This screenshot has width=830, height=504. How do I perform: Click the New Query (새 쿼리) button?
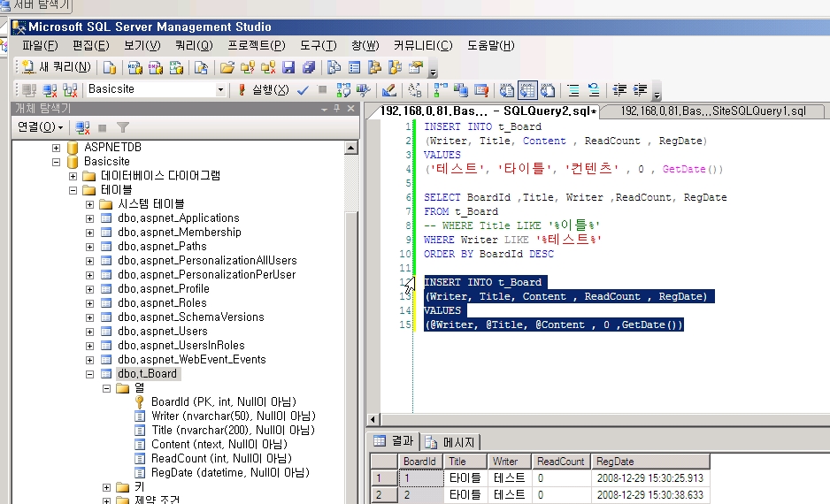point(58,67)
